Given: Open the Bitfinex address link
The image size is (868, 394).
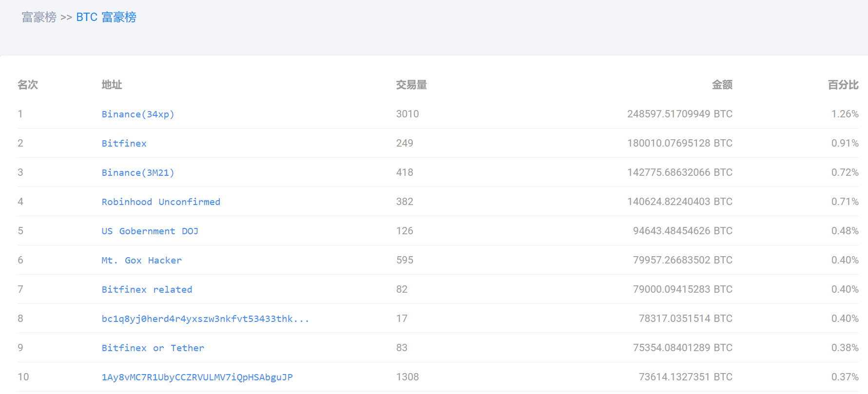Looking at the screenshot, I should point(124,143).
